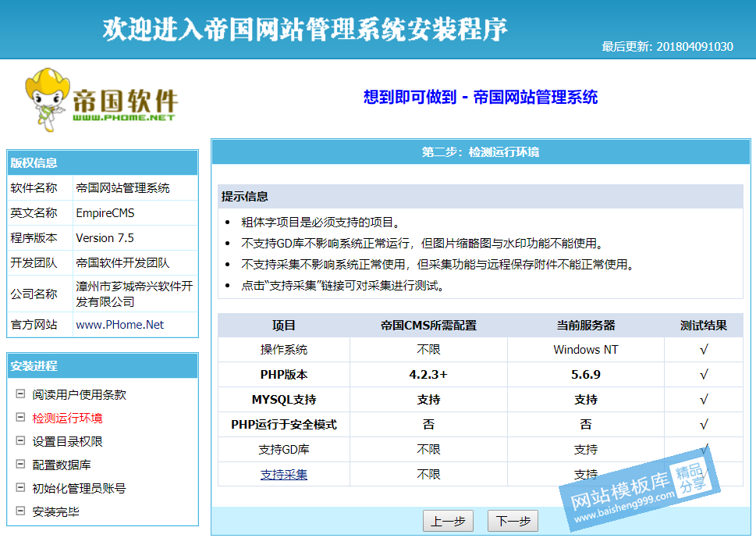Click the 官方网站 label cell

click(40, 325)
